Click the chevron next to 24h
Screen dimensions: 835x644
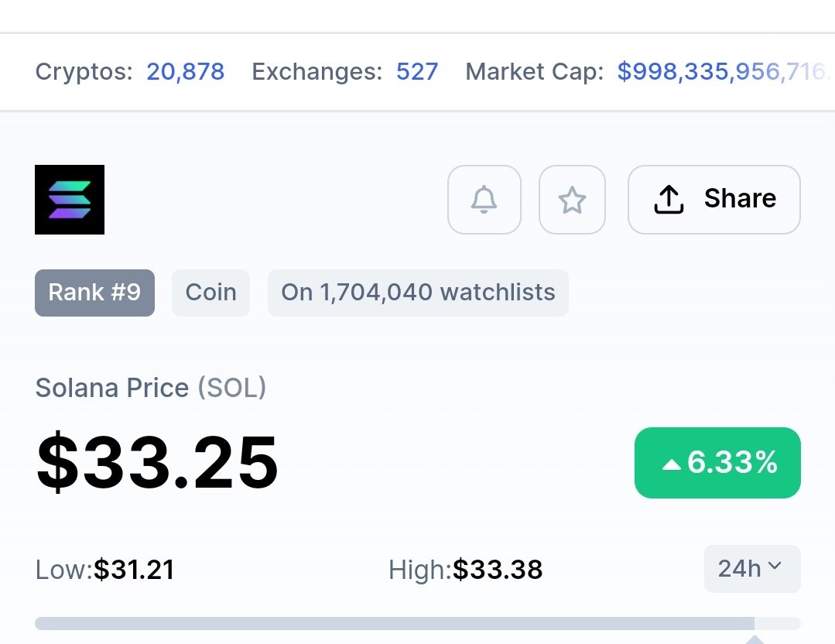775,566
